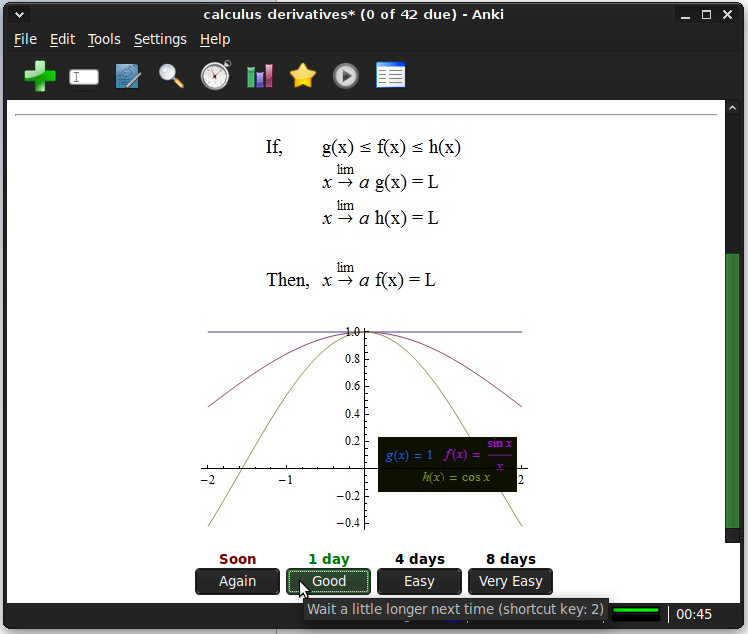Answer the card with Again
The image size is (748, 634).
238,581
